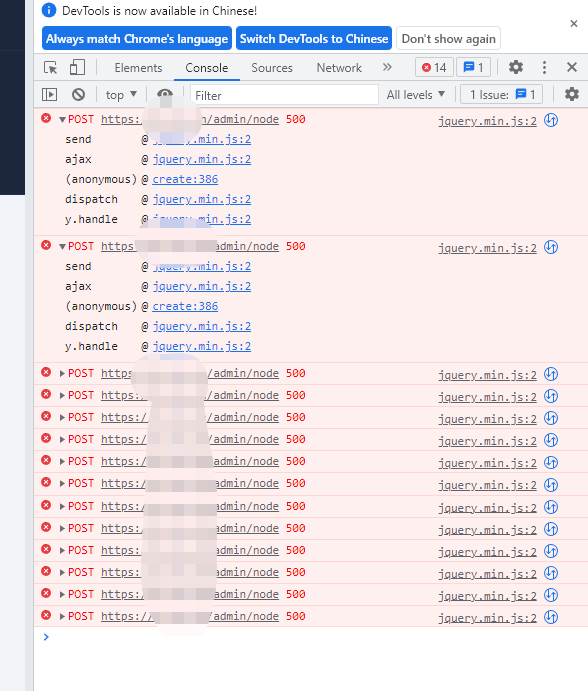Open network request icon for fifth POST error
This screenshot has height=691, width=588.
551,418
